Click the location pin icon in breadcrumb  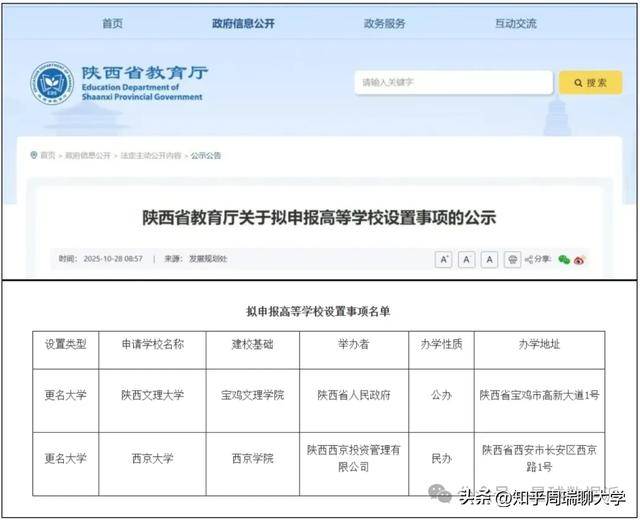tap(34, 156)
